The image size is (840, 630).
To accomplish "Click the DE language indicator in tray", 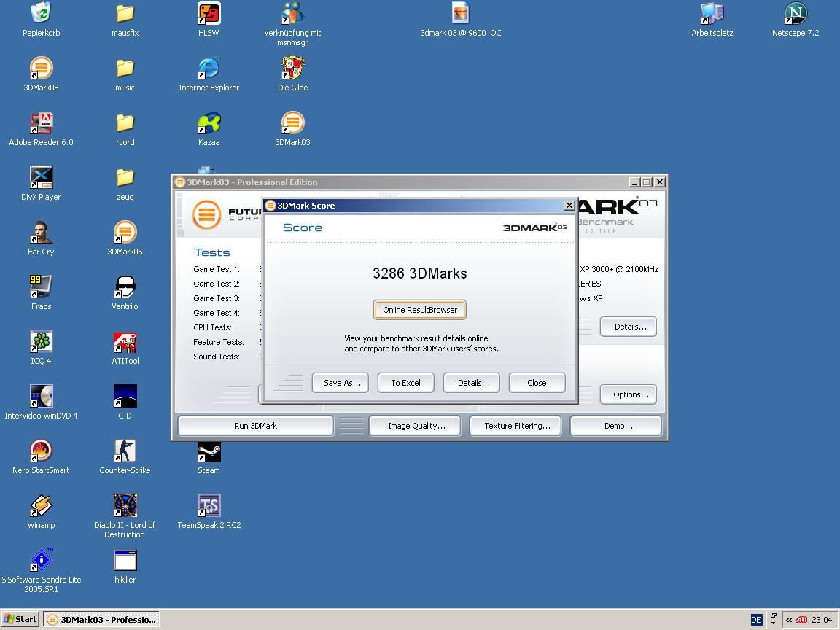I will pos(756,620).
